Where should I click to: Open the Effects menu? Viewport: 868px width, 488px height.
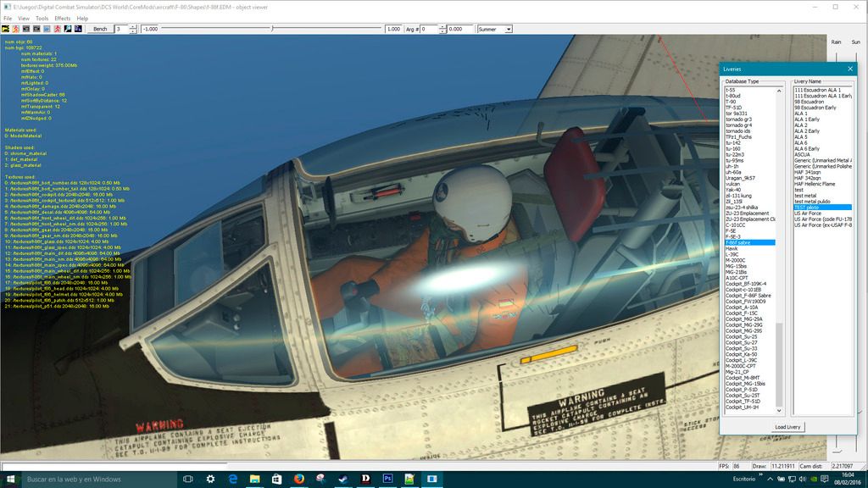(63, 18)
